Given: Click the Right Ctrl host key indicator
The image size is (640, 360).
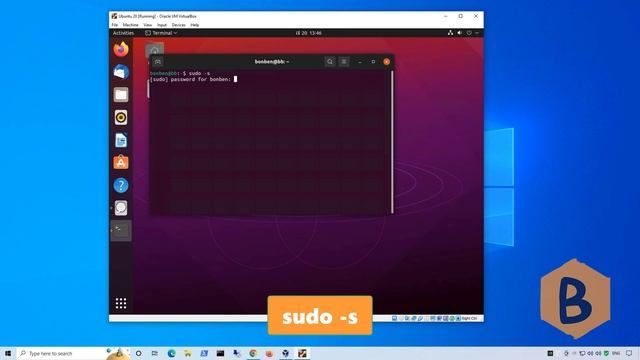Looking at the screenshot, I should pos(469,318).
